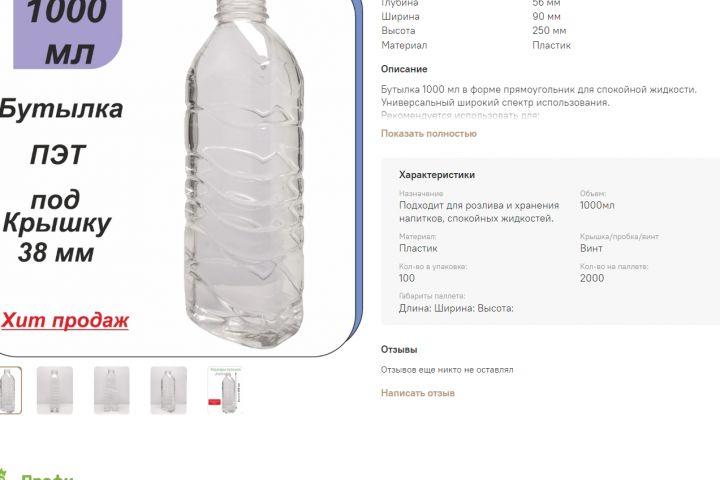This screenshot has height=480, width=720.
Task: Click the red 'Хит продаж' label
Action: (x=65, y=321)
